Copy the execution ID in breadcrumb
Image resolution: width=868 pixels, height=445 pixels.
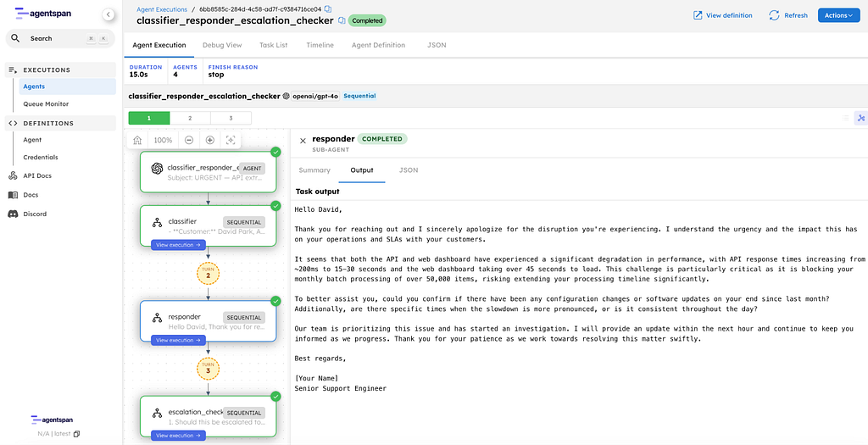328,8
